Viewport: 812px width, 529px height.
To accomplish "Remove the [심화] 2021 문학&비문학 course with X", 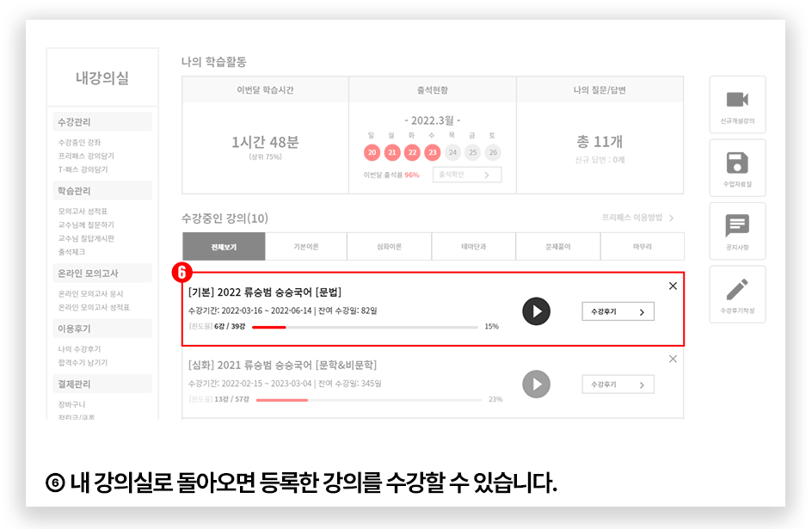I will 673,359.
